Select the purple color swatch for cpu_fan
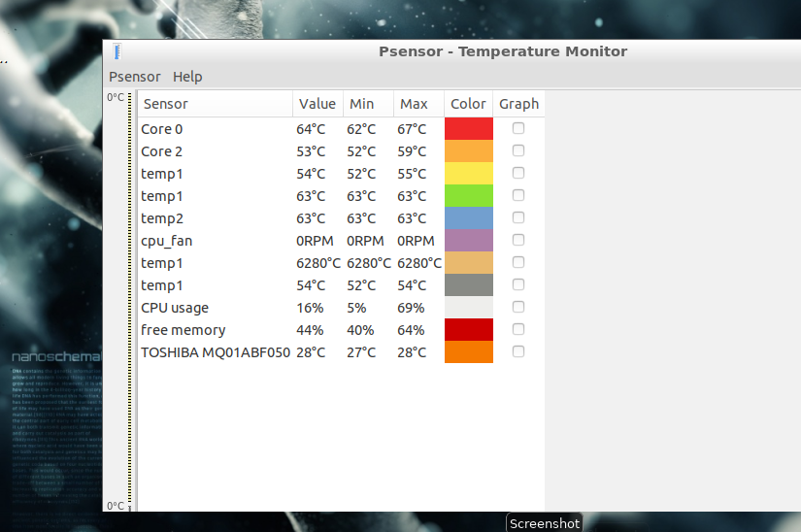Screen dimensions: 801x532 [x=469, y=240]
